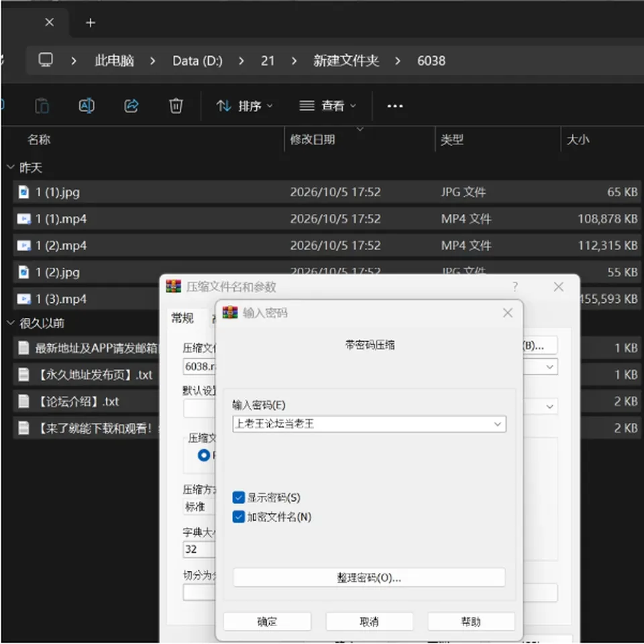Collapse the 昨天 file group

click(x=11, y=167)
